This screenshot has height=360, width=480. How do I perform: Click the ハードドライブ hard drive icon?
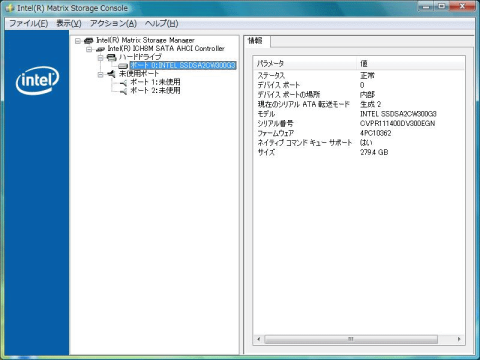(111, 57)
